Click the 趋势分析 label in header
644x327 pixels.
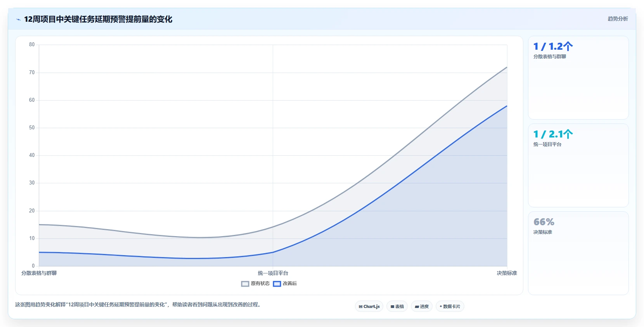(x=618, y=19)
